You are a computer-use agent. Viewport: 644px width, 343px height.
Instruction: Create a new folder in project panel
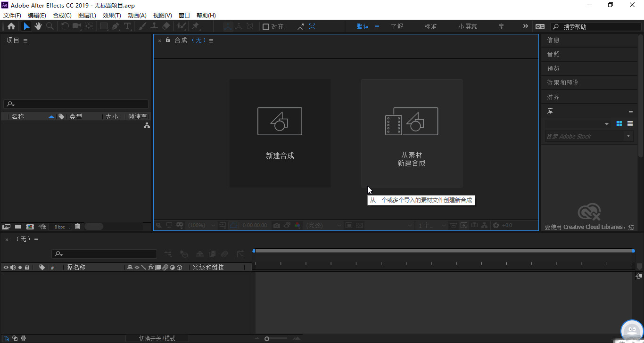(18, 227)
